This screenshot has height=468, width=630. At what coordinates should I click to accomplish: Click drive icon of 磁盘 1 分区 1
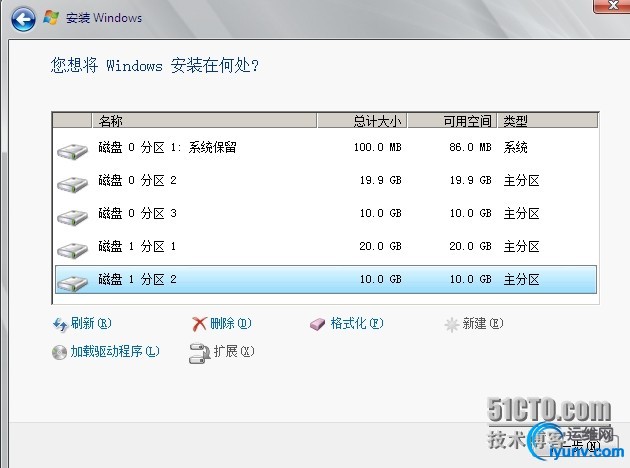tap(72, 251)
